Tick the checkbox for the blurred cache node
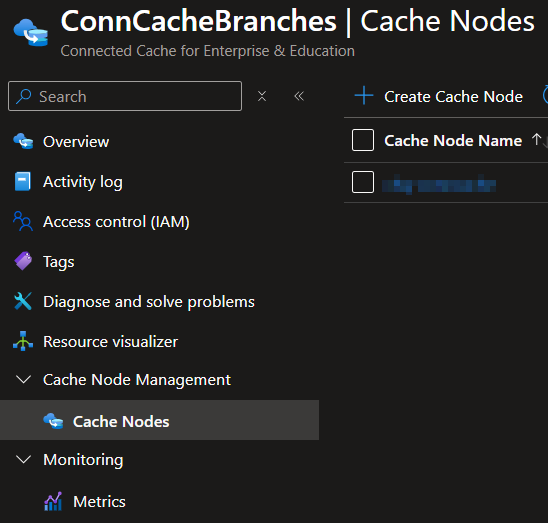Screen dimensions: 548x523 [x=363, y=182]
